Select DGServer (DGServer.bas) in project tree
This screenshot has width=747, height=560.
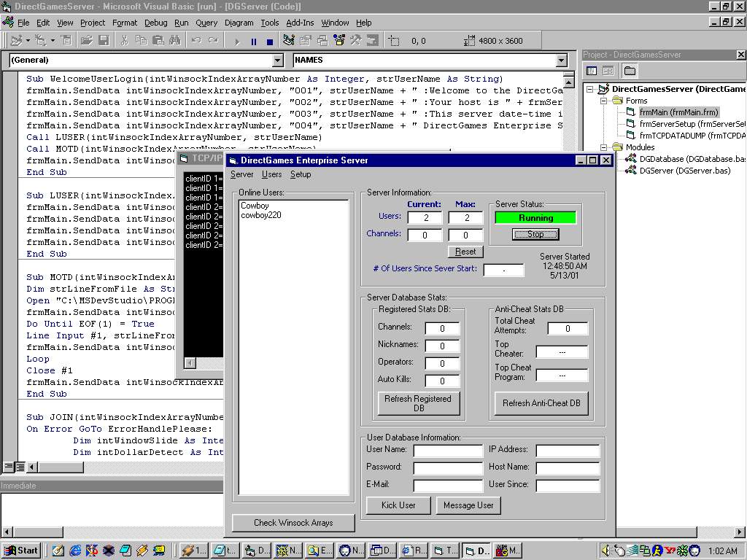[684, 171]
